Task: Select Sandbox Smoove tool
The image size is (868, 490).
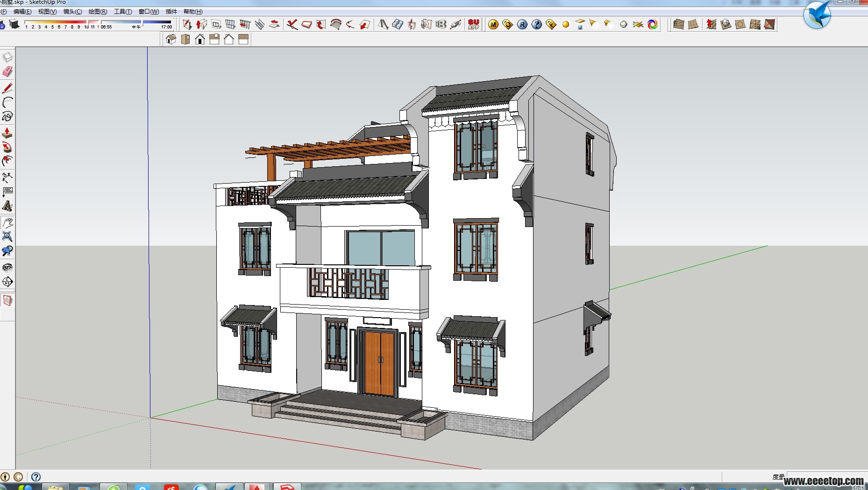Action: click(711, 24)
